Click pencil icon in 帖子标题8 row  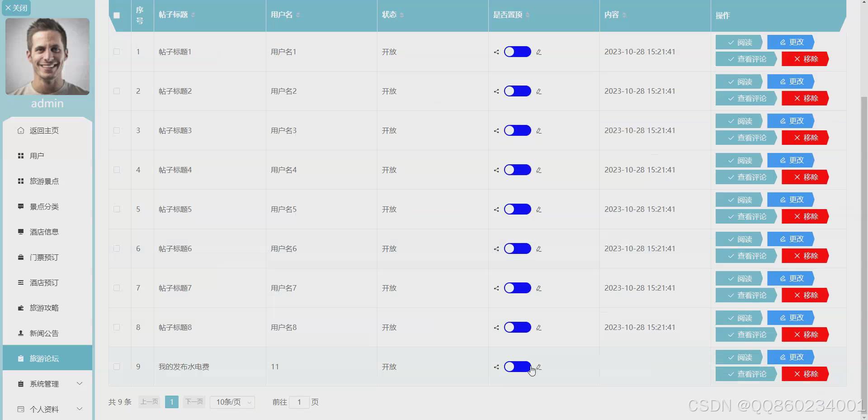coord(538,328)
